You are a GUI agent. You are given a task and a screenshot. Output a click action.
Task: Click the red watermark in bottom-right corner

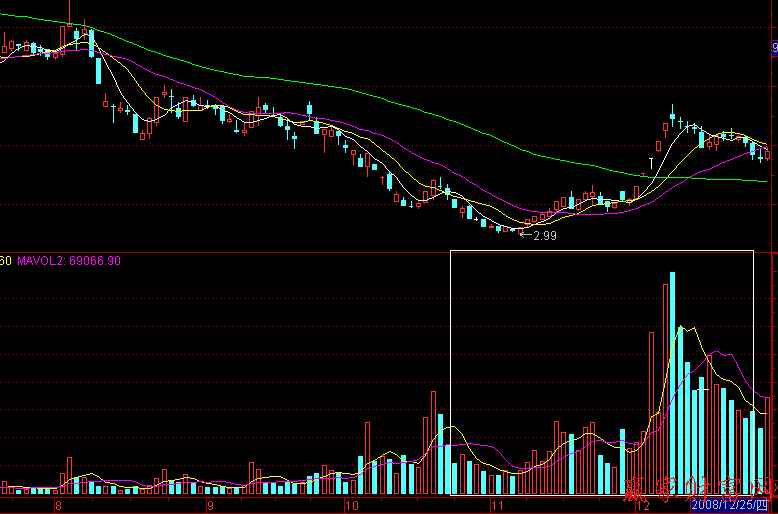pos(700,490)
